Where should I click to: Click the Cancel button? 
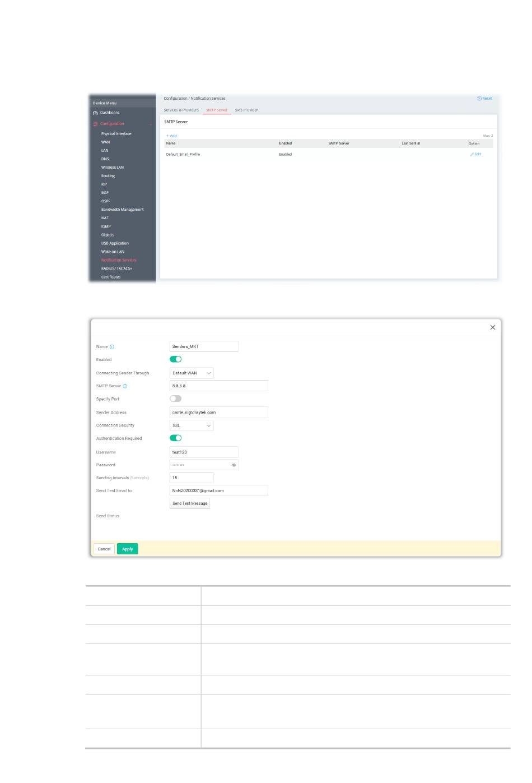[x=104, y=549]
